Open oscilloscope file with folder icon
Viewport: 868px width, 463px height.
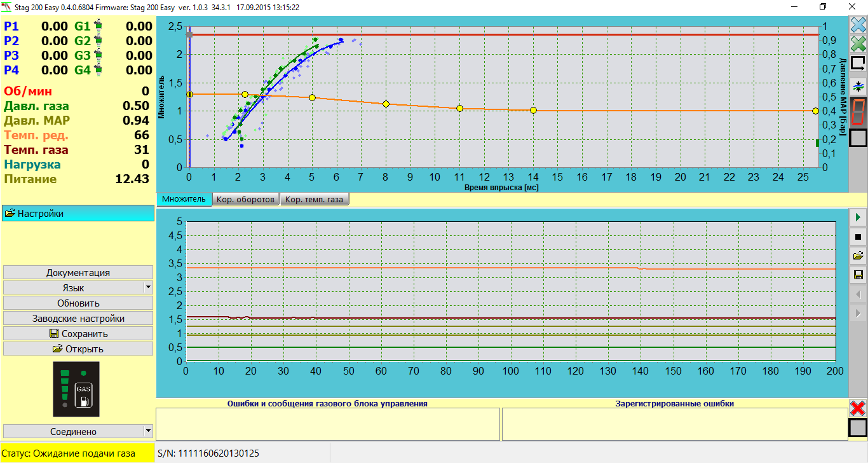coord(858,256)
